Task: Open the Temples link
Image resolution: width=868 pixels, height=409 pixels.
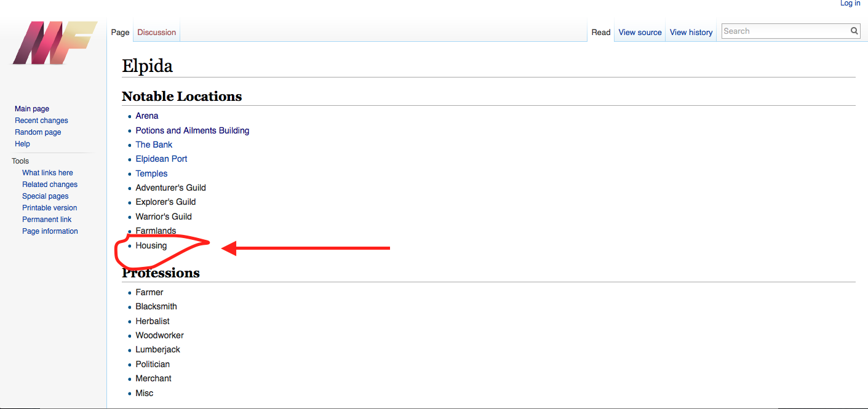Action: pyautogui.click(x=151, y=173)
